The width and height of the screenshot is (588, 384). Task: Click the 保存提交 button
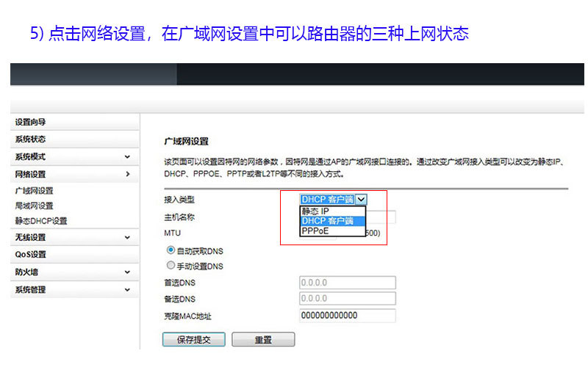tap(193, 340)
